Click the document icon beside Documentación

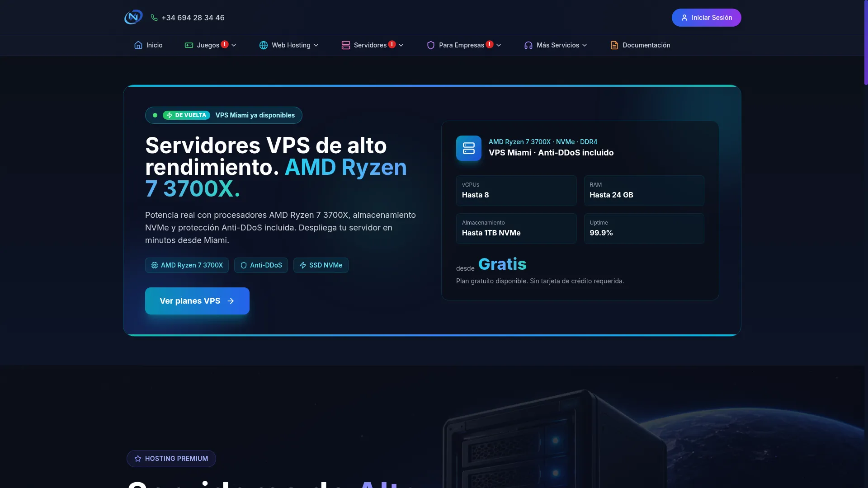(614, 45)
